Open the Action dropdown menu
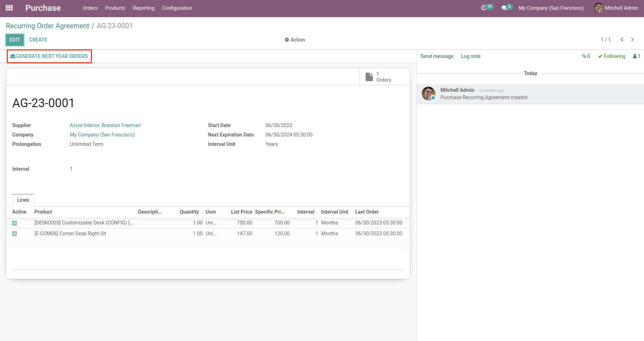644x341 pixels. tap(295, 40)
